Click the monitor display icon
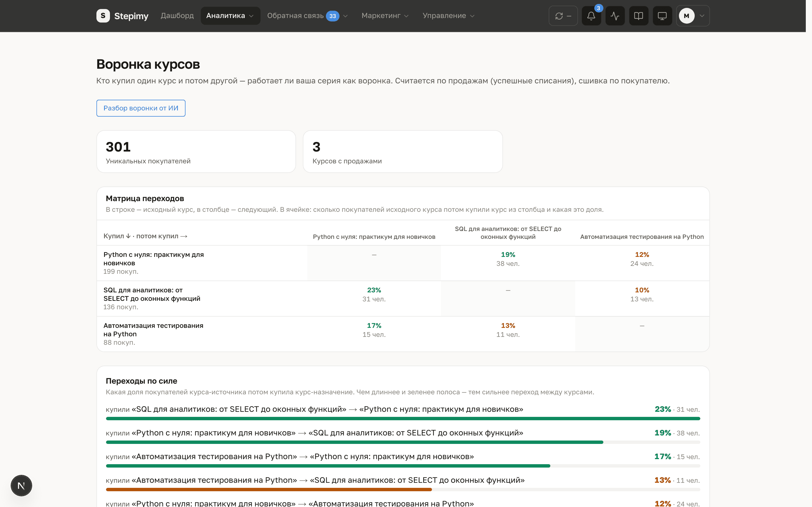This screenshot has height=507, width=812. (x=662, y=16)
